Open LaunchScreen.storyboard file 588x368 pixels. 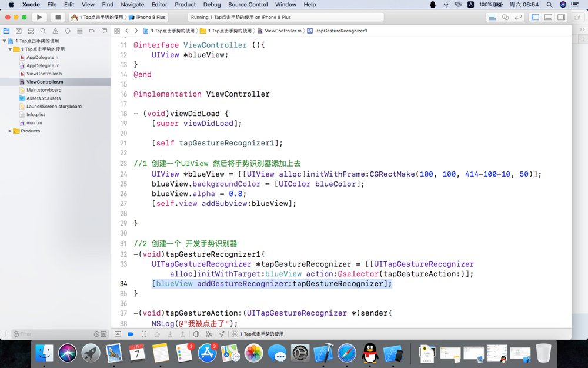tap(54, 107)
